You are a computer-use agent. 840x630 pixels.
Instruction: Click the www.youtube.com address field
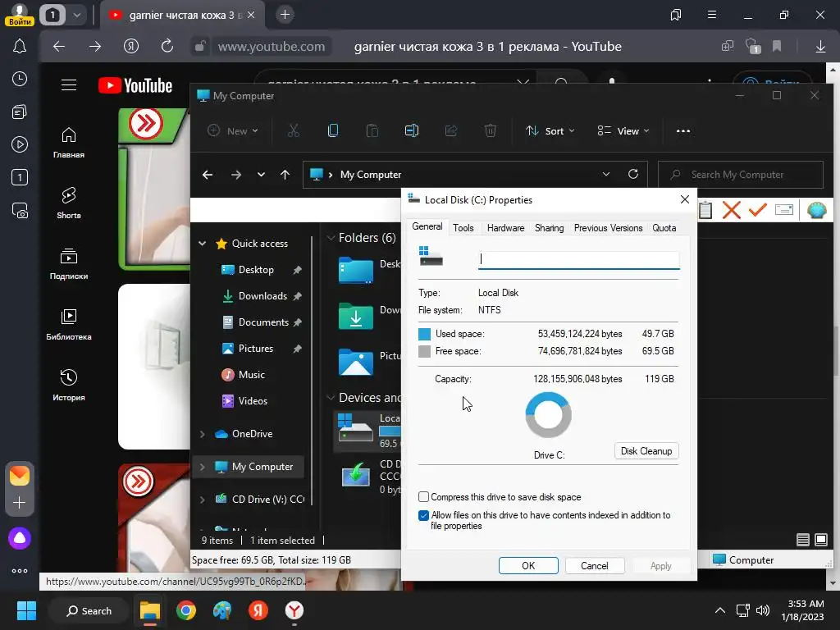coord(271,47)
